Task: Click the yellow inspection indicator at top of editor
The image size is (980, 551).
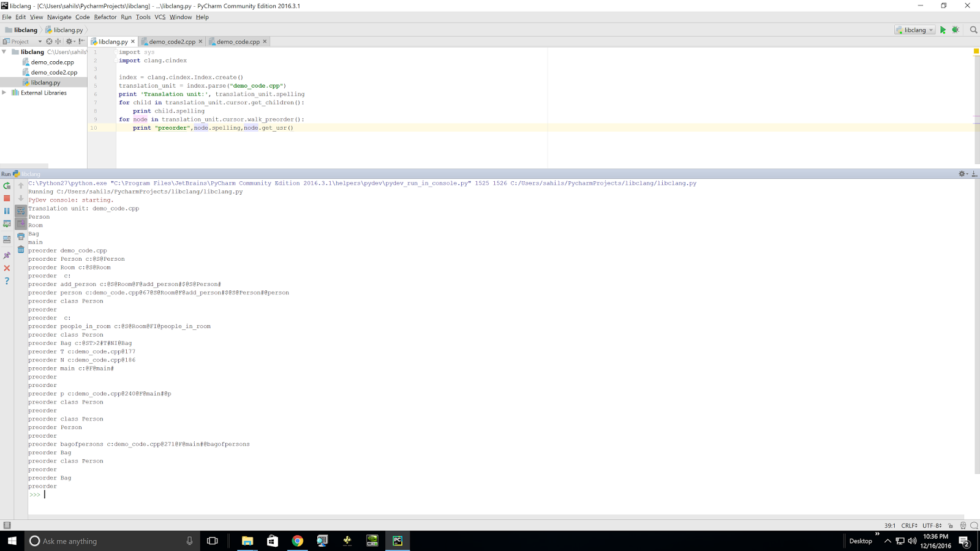Action: [x=976, y=51]
